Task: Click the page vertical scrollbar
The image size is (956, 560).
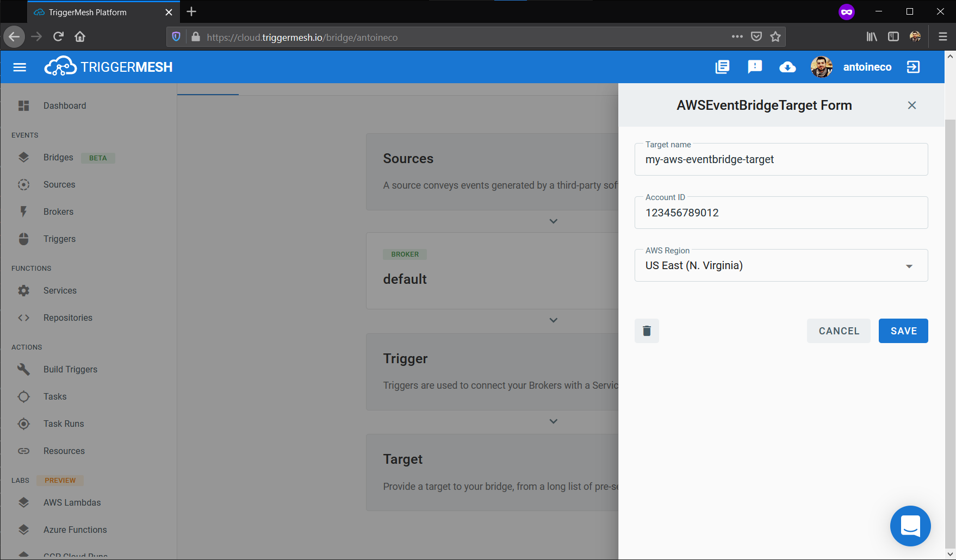Action: [950, 334]
